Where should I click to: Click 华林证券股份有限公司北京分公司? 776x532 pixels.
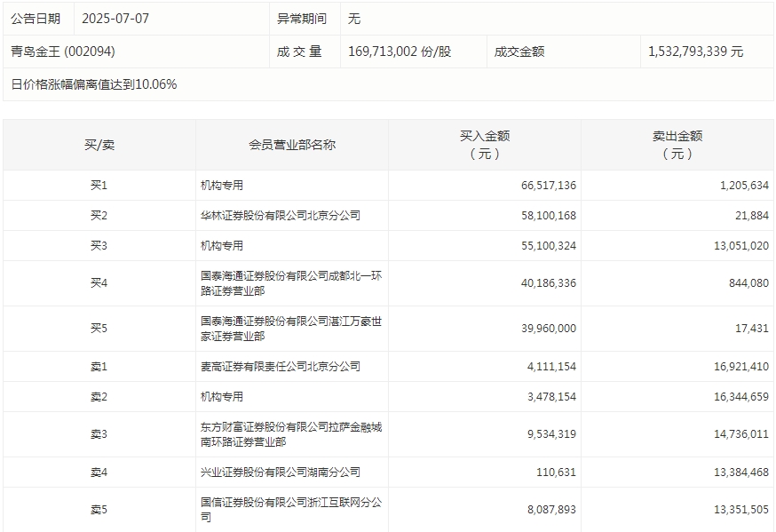[280, 216]
